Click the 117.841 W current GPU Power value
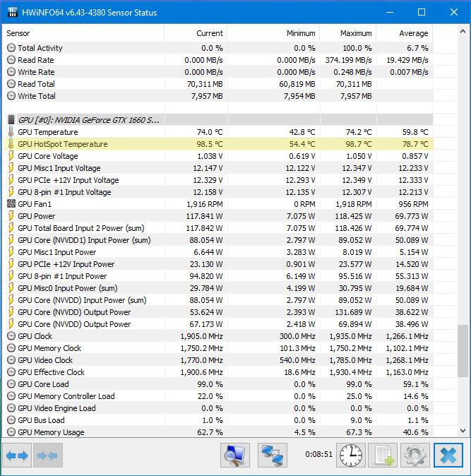 pos(204,216)
